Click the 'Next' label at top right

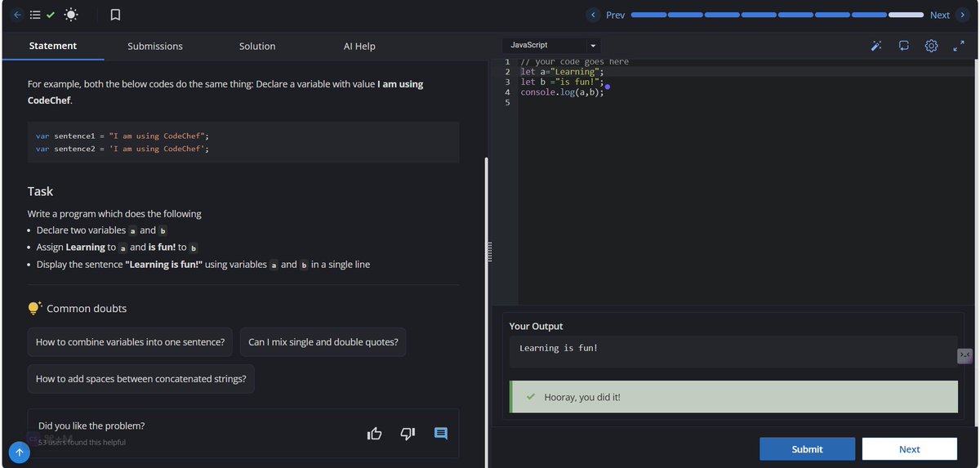940,15
